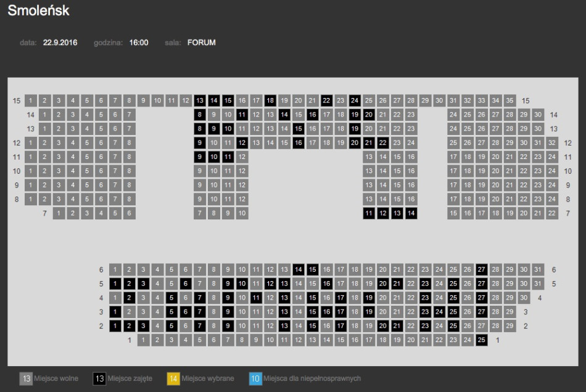586x392 pixels.
Task: Select seat 30 in row 14
Action: click(x=538, y=115)
